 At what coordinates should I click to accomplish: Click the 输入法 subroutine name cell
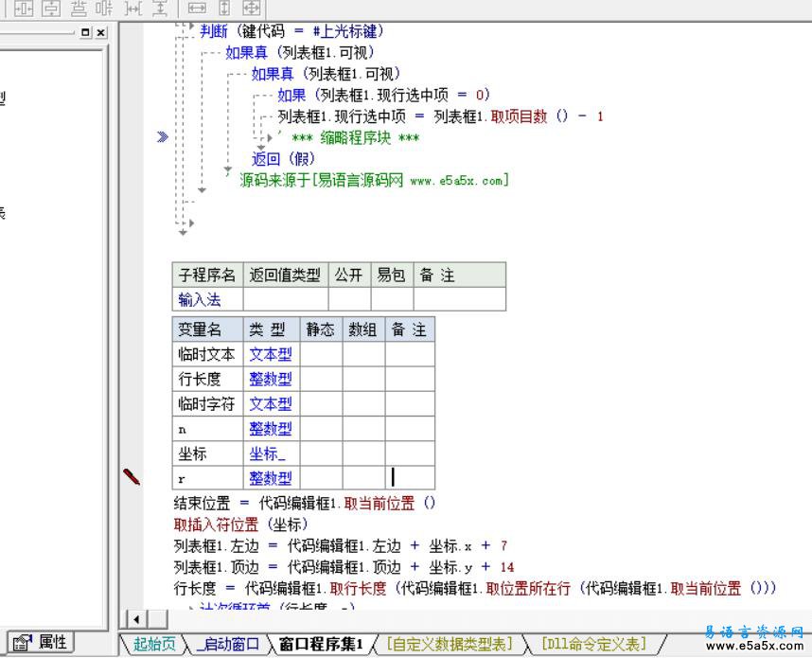pyautogui.click(x=207, y=299)
